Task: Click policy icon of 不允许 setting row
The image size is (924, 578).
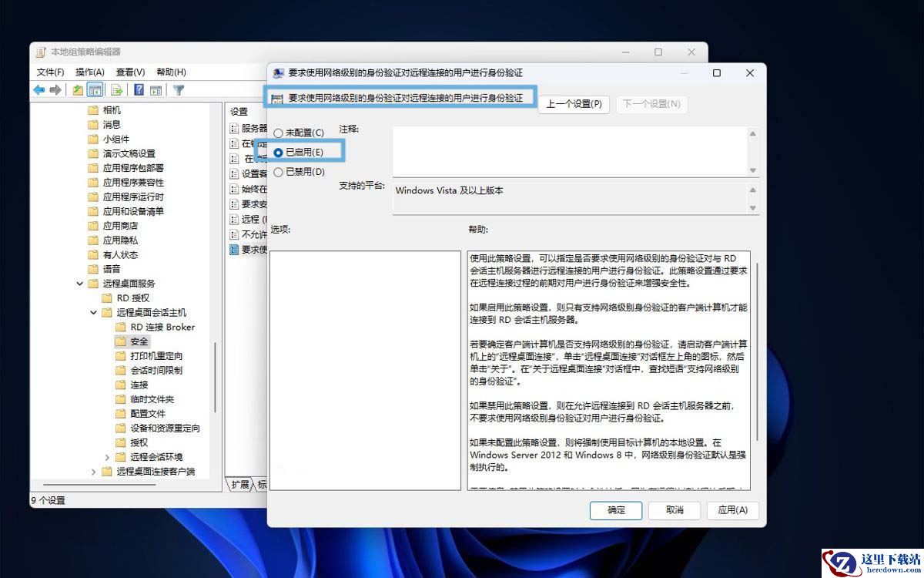Action: coord(235,234)
